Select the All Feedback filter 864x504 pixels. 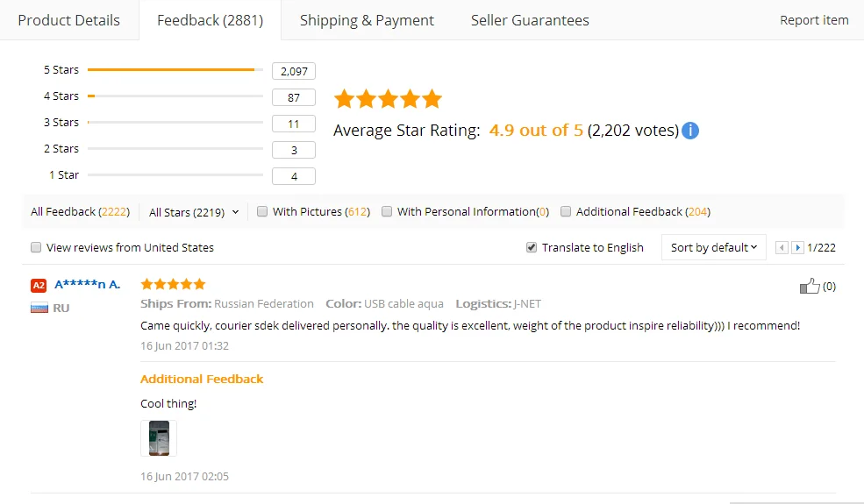[79, 212]
